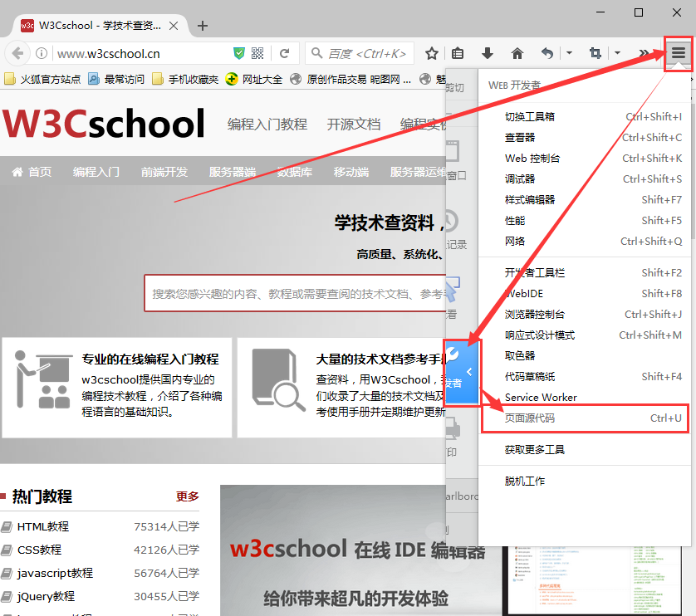Open a new tab with plus button
The width and height of the screenshot is (696, 616).
pyautogui.click(x=203, y=26)
